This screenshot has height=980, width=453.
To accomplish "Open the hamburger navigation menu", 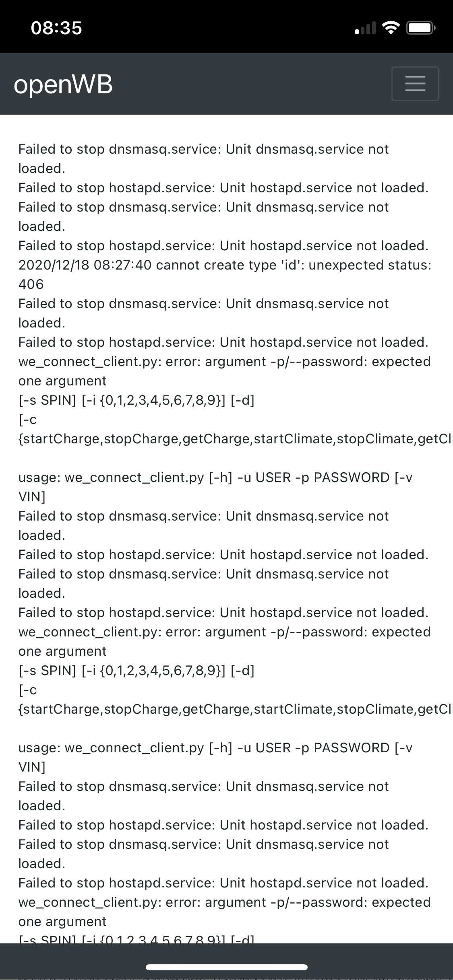I will click(415, 84).
